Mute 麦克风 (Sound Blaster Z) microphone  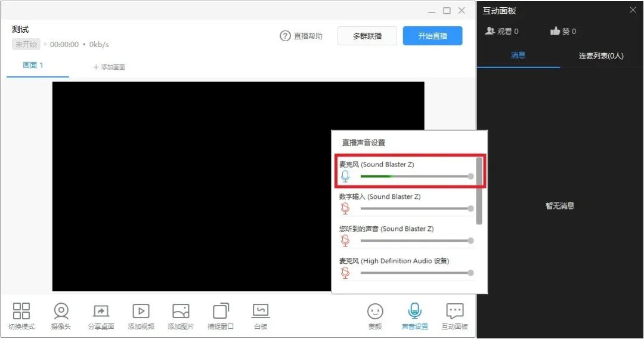(345, 176)
